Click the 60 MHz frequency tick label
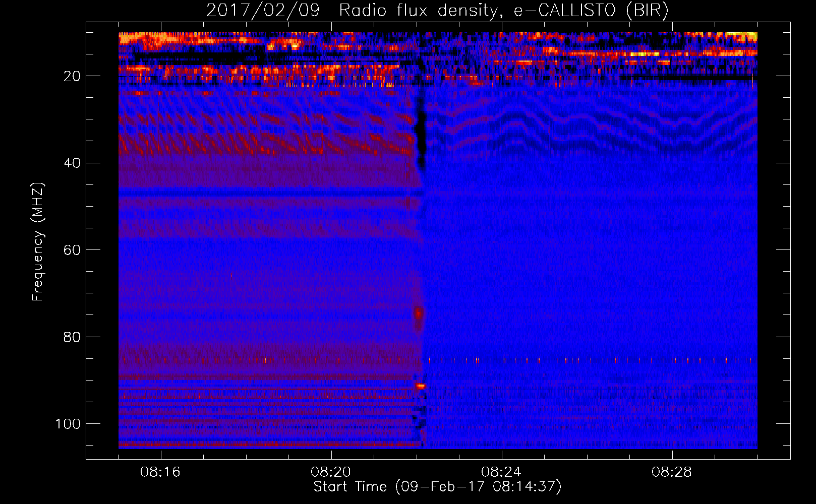This screenshot has width=816, height=504. [x=73, y=250]
